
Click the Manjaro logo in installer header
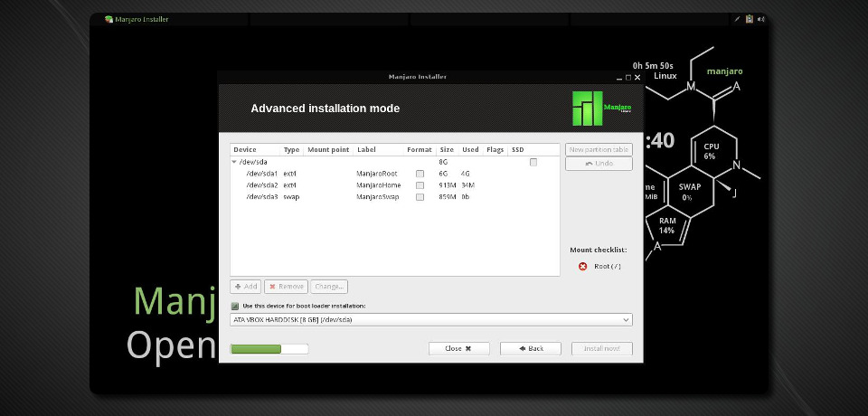coord(602,108)
